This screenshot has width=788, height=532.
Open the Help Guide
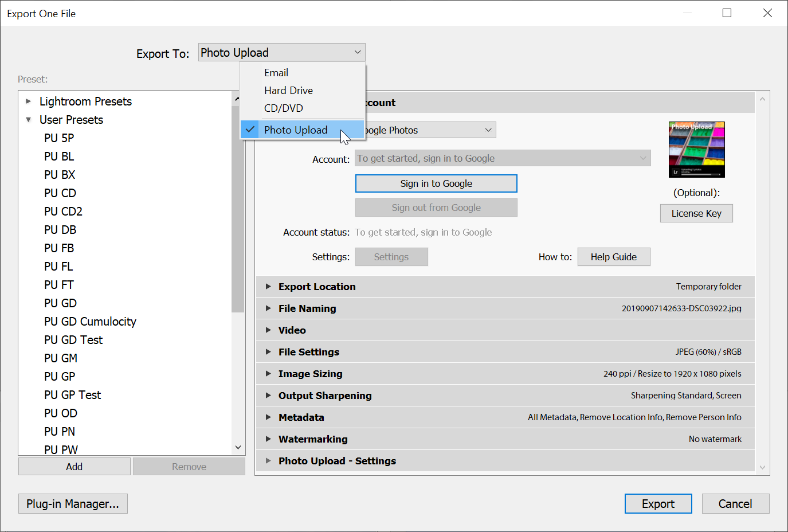(x=613, y=257)
